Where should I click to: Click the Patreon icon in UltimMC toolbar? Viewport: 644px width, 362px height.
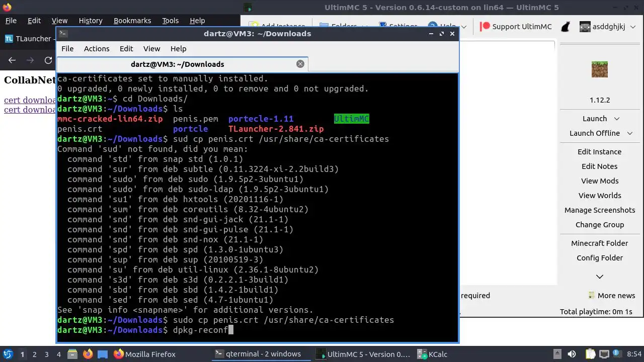tap(485, 27)
